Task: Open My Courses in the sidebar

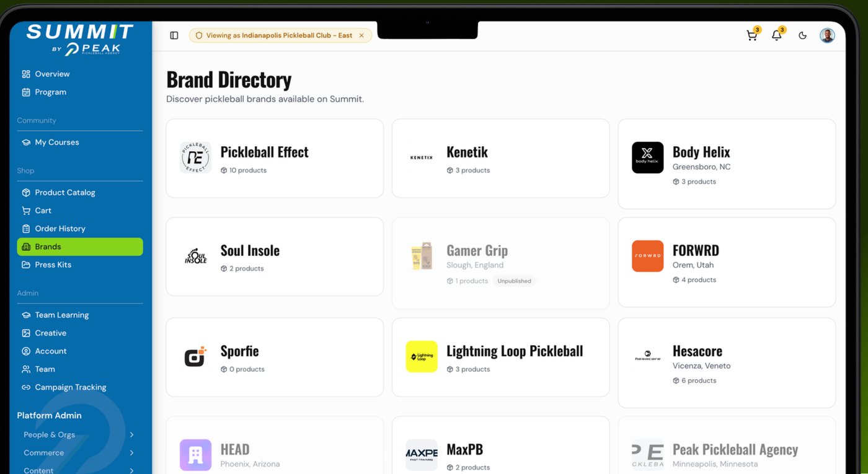Action: [80, 142]
